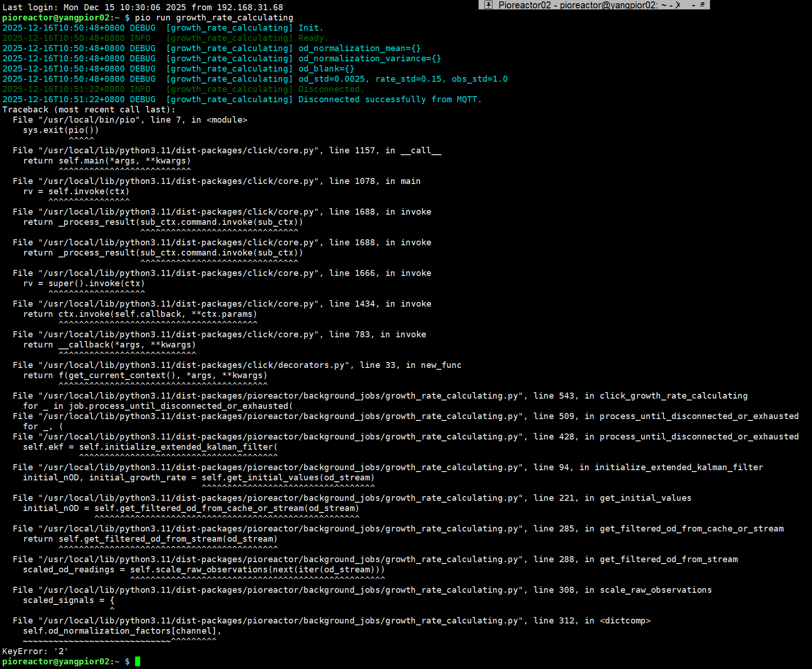Screen dimensions: 812x669
Task: Click the 'od_normalization_mean={}' debug message
Action: 359,48
